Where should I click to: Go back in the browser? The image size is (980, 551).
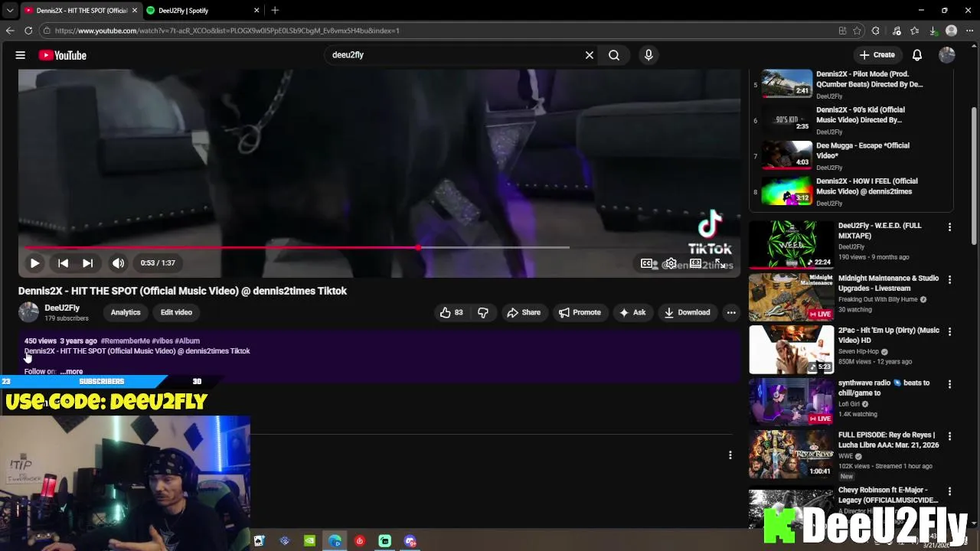(x=10, y=31)
